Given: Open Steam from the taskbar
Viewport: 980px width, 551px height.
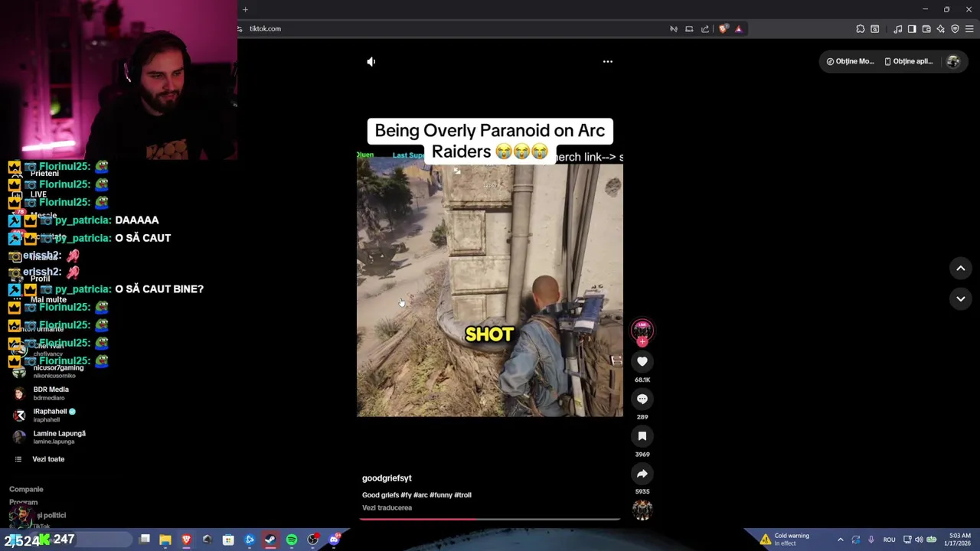Looking at the screenshot, I should (270, 540).
